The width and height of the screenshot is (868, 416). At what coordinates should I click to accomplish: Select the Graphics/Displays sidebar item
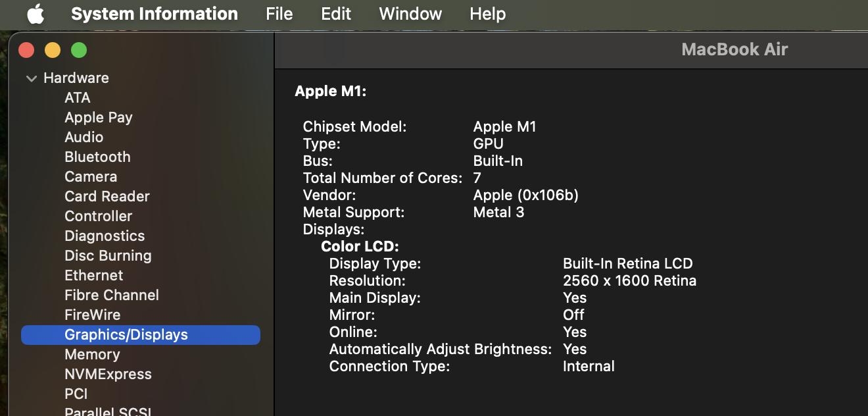(x=126, y=334)
